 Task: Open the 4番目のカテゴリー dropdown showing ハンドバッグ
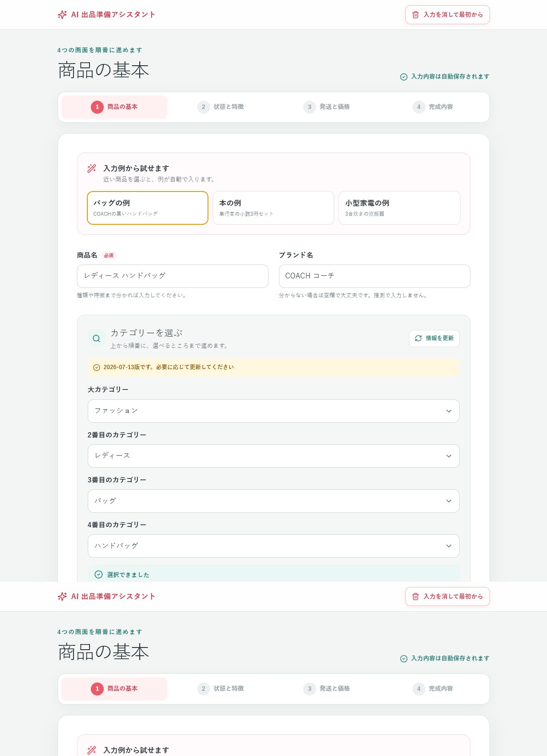pos(273,546)
